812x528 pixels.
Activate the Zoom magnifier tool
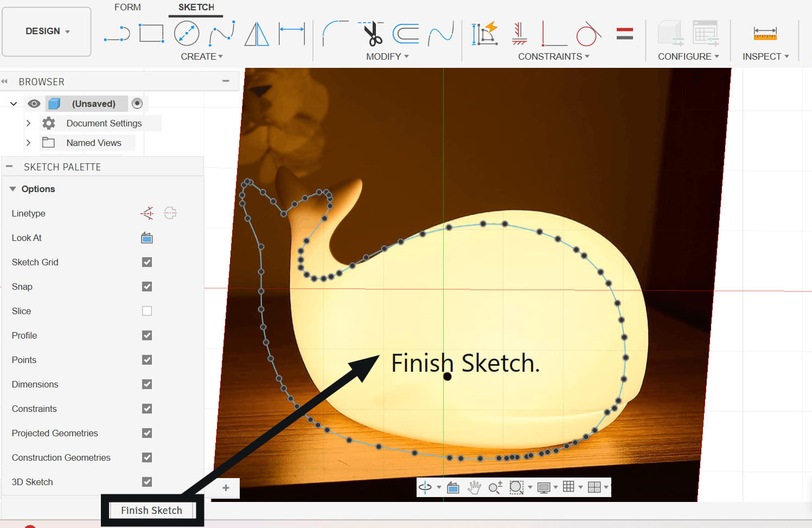pos(495,487)
